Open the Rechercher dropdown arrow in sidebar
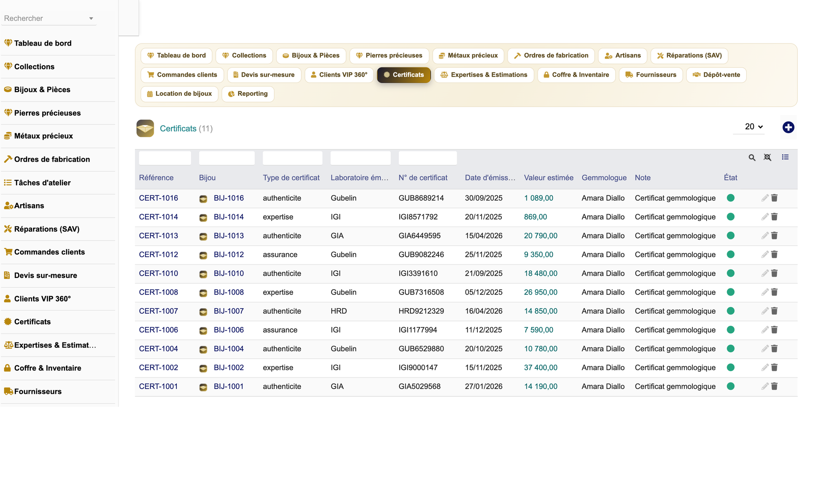Image resolution: width=815 pixels, height=504 pixels. 91,18
